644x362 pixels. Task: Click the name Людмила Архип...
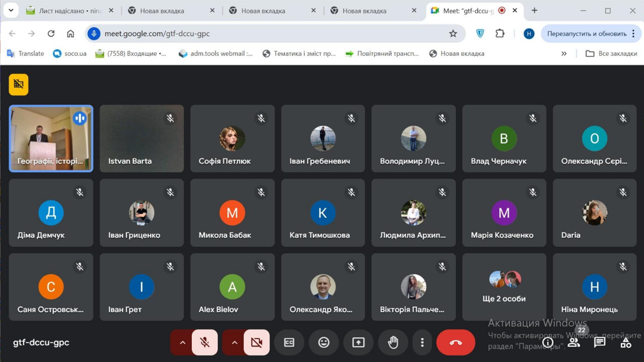tap(413, 235)
